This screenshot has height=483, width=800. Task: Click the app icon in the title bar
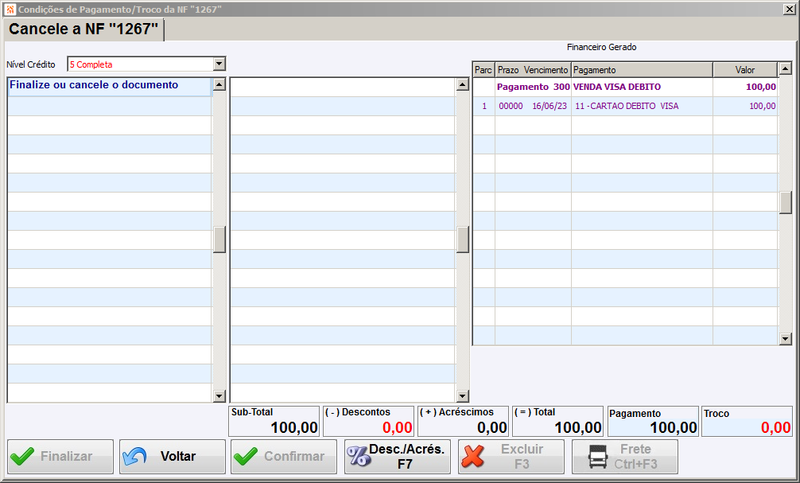coord(10,9)
